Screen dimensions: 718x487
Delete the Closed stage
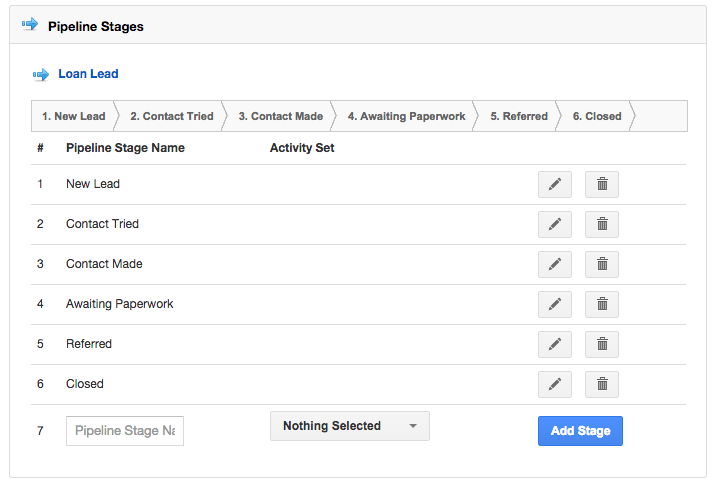pos(602,384)
